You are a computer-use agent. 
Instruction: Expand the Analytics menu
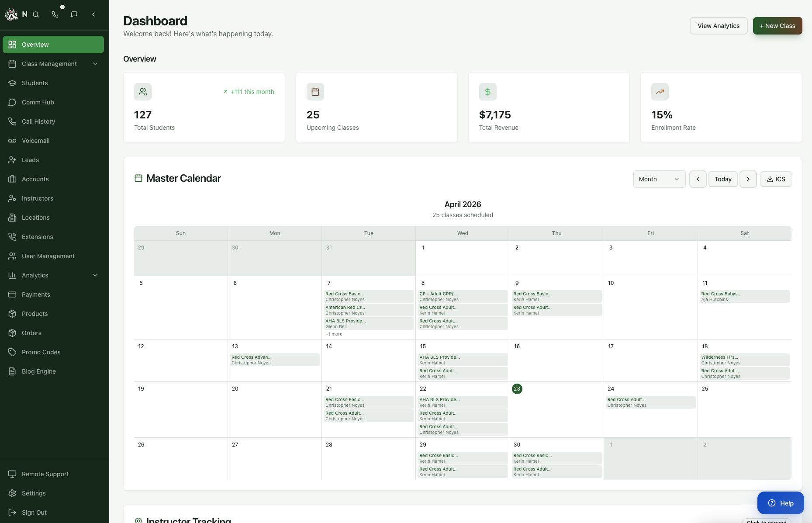tap(35, 275)
